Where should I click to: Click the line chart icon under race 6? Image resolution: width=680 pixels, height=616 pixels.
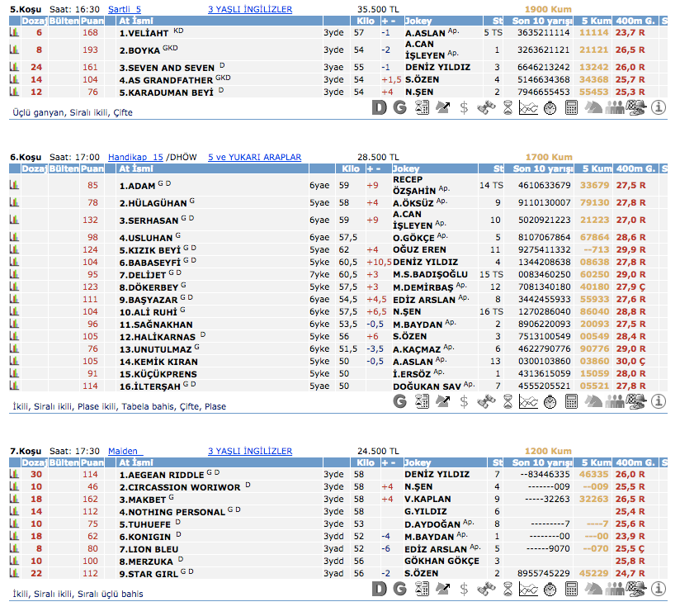point(528,401)
